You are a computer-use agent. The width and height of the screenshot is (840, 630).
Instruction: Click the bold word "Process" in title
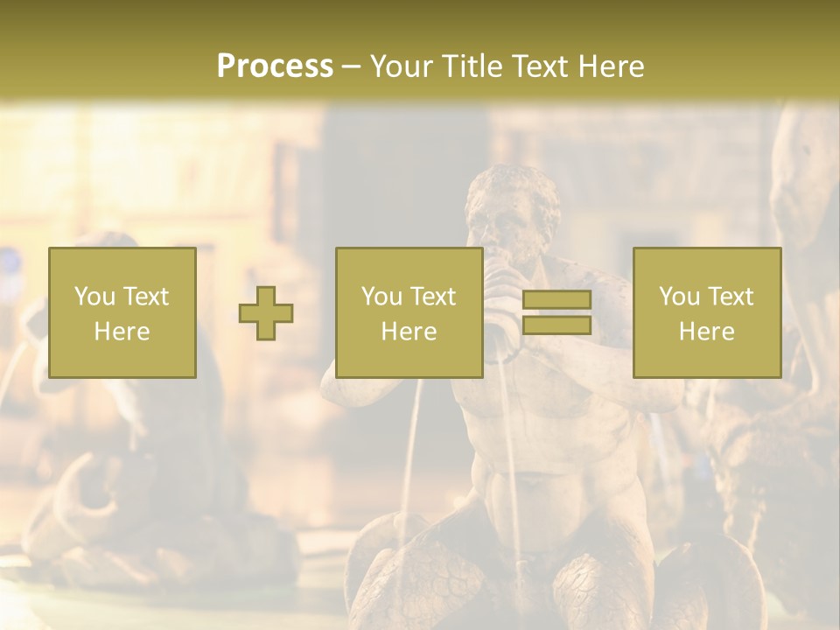click(x=275, y=66)
